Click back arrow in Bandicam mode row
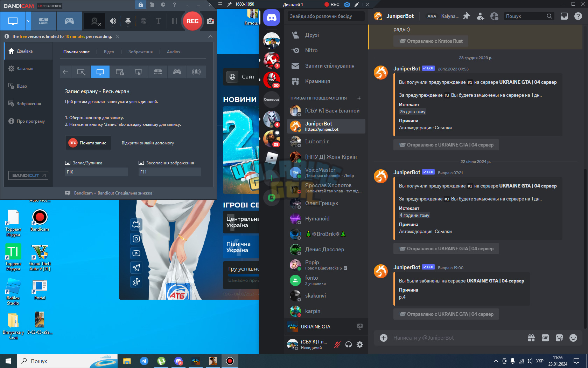 pyautogui.click(x=65, y=72)
